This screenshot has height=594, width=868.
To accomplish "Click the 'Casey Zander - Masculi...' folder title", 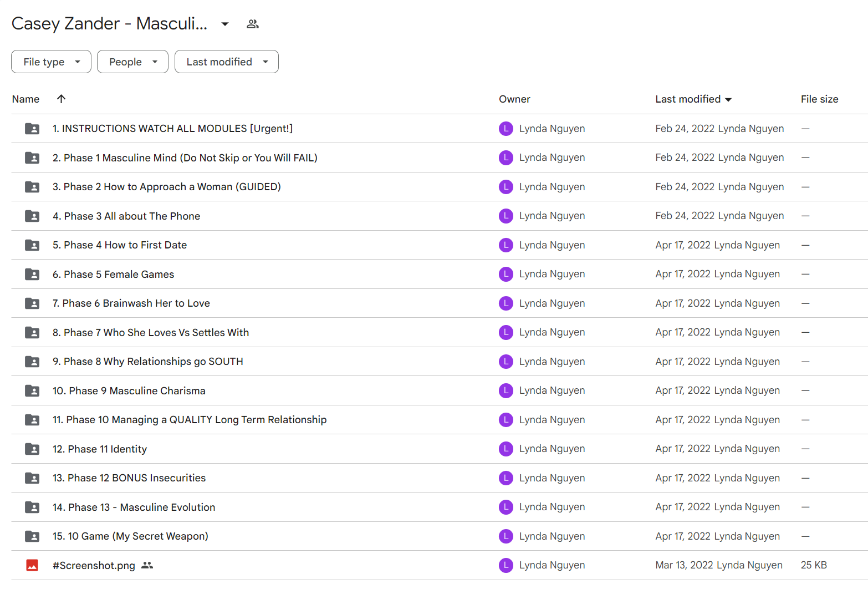I will [110, 24].
